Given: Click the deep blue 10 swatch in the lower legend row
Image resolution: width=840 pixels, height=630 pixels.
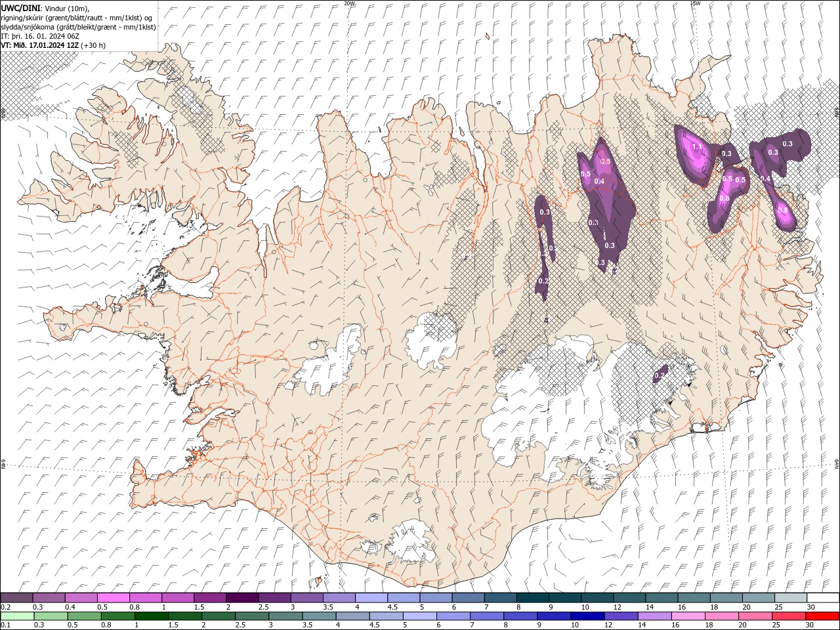Looking at the screenshot, I should click(x=587, y=616).
